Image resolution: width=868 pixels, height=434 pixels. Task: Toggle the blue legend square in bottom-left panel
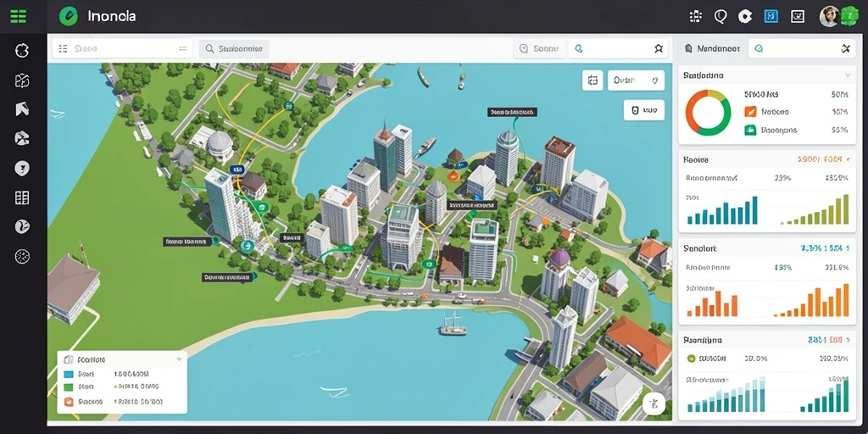[69, 374]
